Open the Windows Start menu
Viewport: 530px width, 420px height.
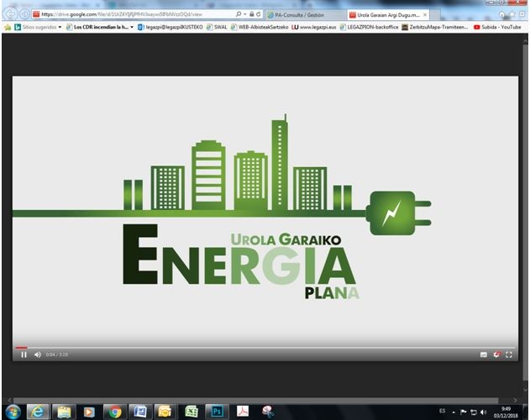(x=13, y=412)
